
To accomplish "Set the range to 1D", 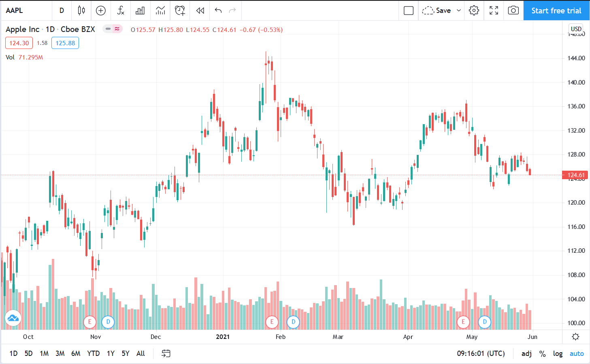I will (13, 353).
